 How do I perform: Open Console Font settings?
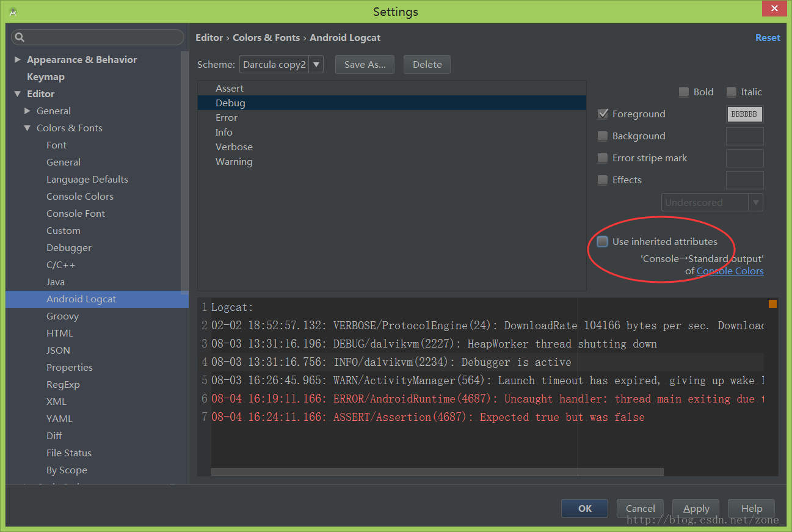point(76,214)
